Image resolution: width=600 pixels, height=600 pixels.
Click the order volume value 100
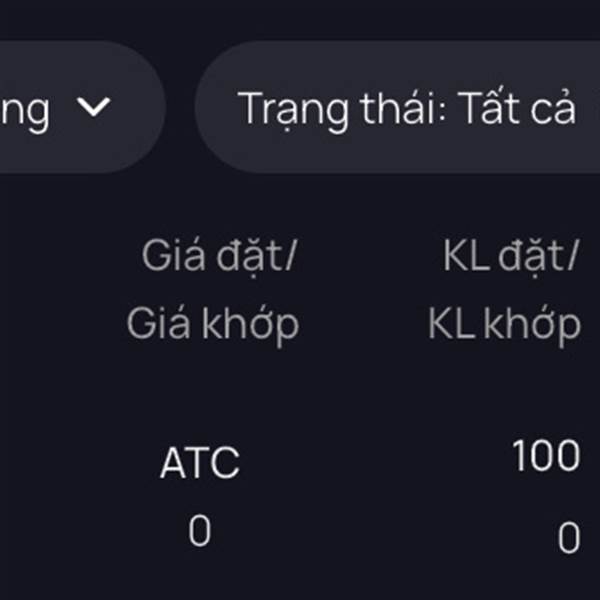tap(546, 457)
